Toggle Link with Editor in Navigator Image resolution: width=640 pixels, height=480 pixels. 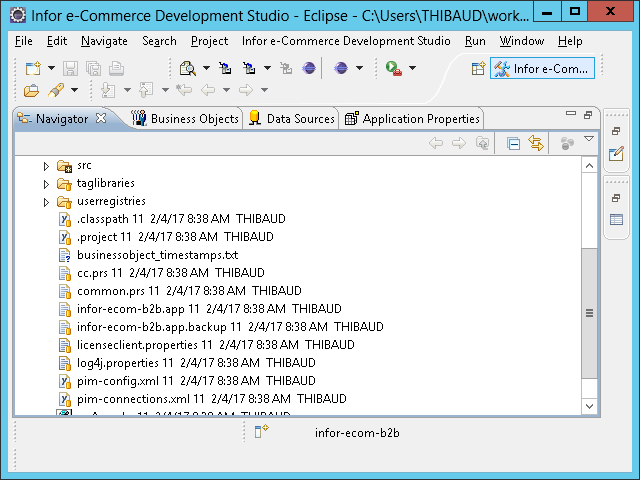pyautogui.click(x=536, y=144)
